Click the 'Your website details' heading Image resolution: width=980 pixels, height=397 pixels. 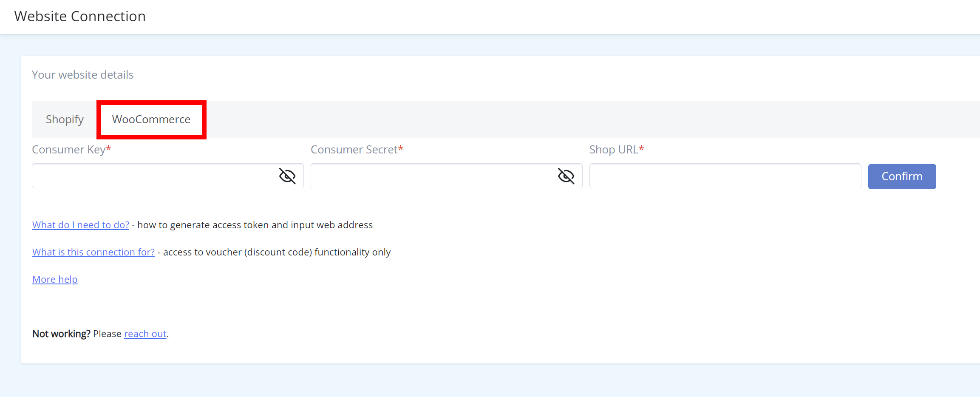point(83,75)
